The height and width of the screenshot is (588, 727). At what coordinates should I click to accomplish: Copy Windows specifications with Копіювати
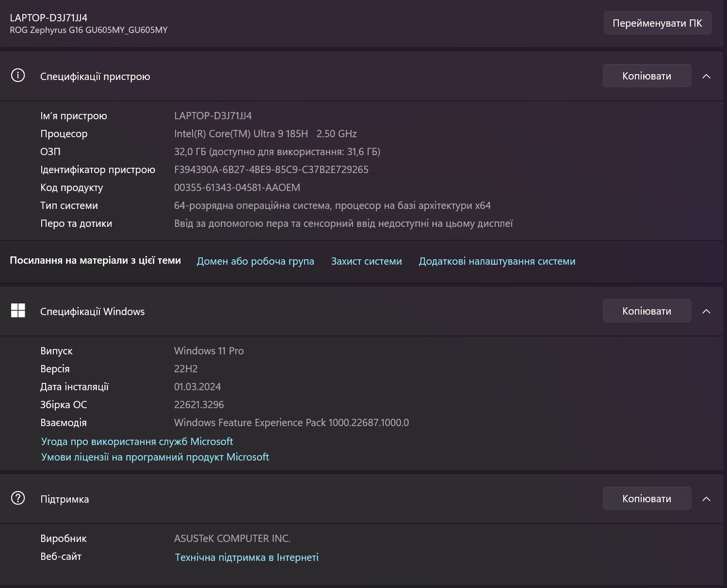click(x=646, y=311)
